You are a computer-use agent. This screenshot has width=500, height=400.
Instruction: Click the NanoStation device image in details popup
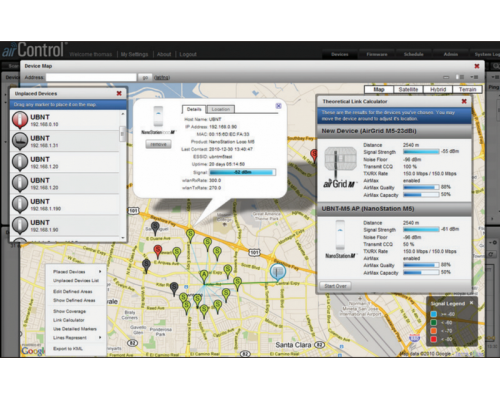158,116
